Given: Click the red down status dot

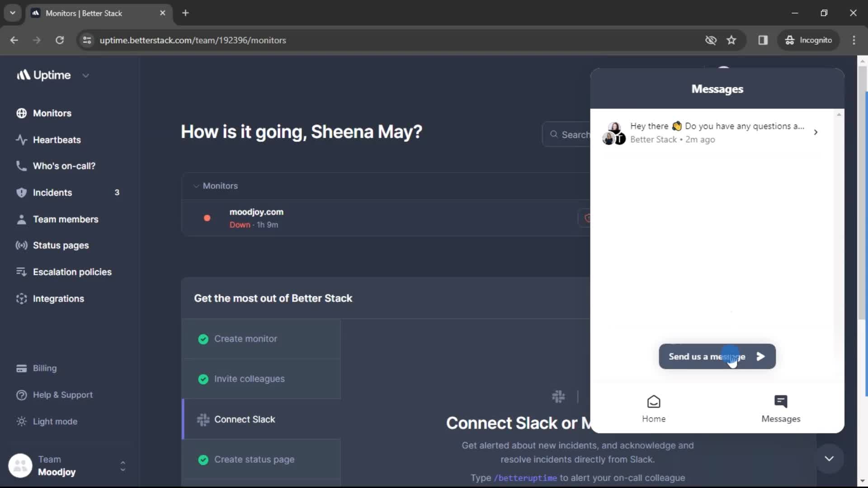Looking at the screenshot, I should point(207,218).
